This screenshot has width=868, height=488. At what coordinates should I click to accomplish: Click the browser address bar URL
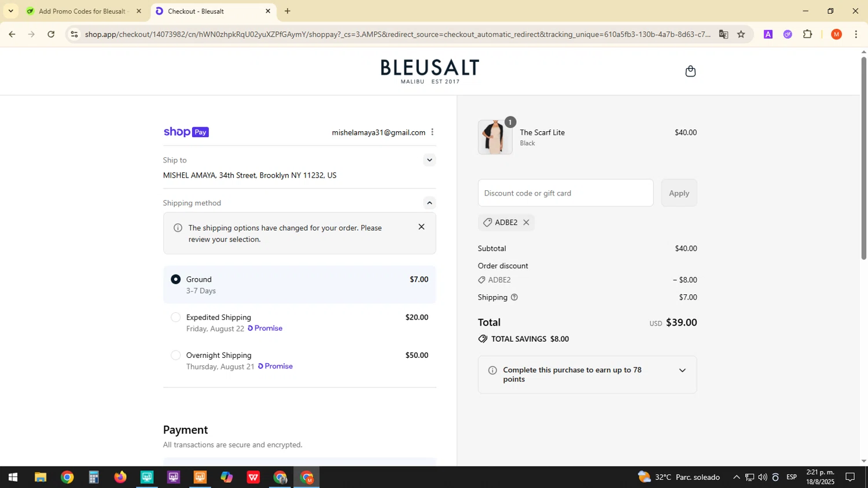(398, 34)
